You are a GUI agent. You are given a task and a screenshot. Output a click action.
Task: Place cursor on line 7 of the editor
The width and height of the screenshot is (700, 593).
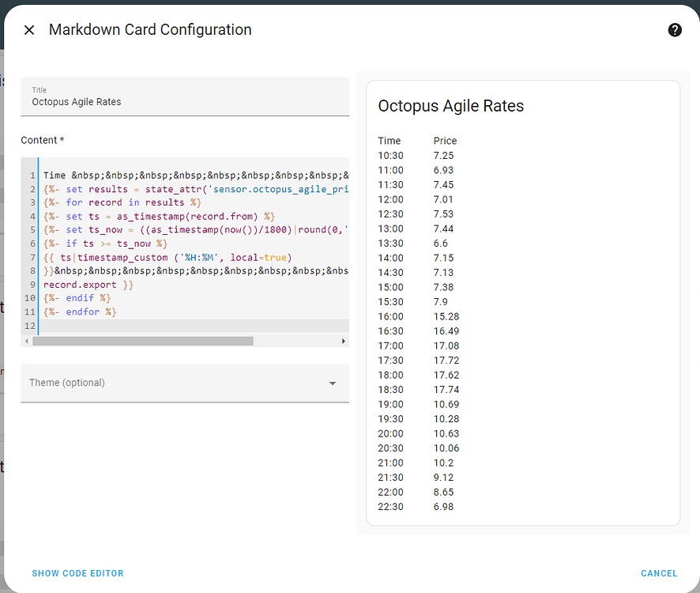pos(158,257)
